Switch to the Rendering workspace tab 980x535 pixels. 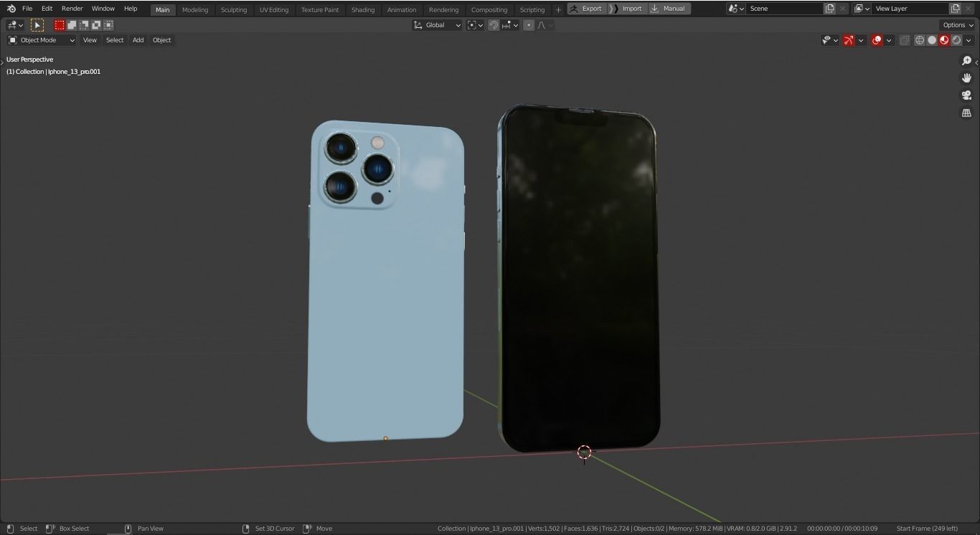pos(443,10)
